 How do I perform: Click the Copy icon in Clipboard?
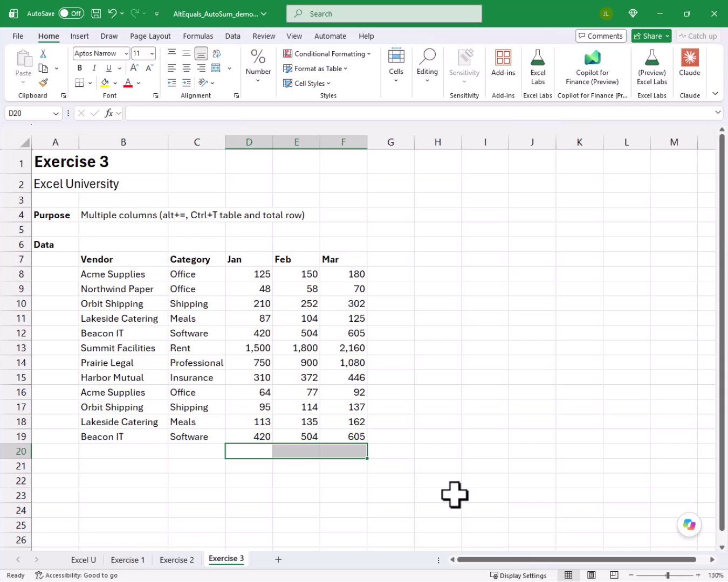[x=43, y=68]
